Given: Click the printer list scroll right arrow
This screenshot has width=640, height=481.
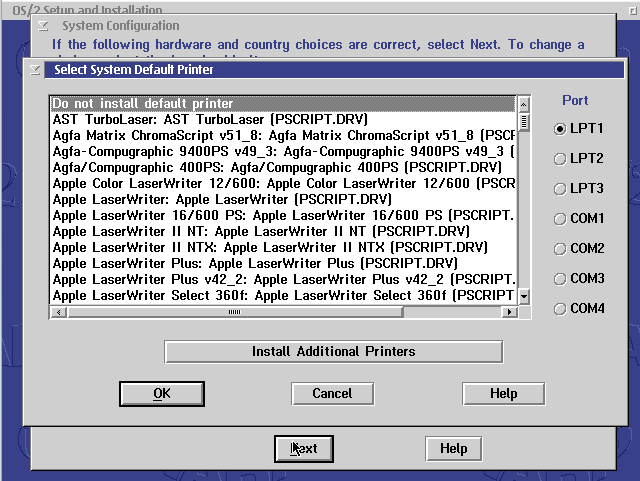Looking at the screenshot, I should 509,312.
